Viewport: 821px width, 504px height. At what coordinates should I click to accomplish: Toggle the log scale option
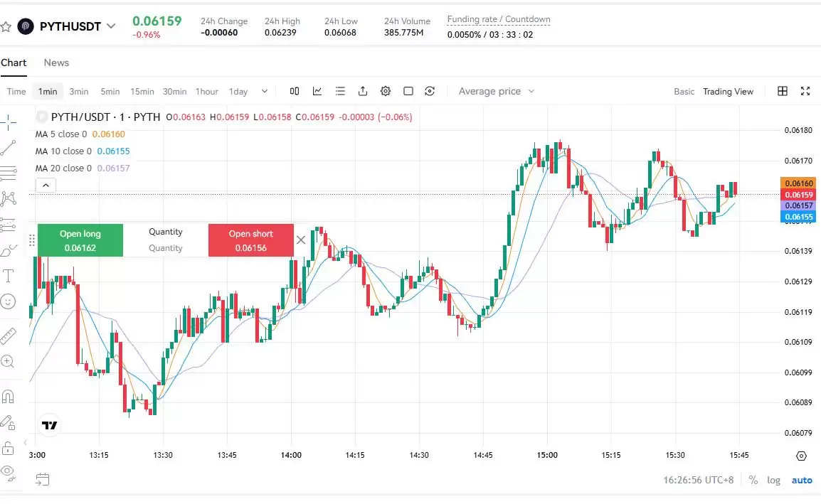773,480
